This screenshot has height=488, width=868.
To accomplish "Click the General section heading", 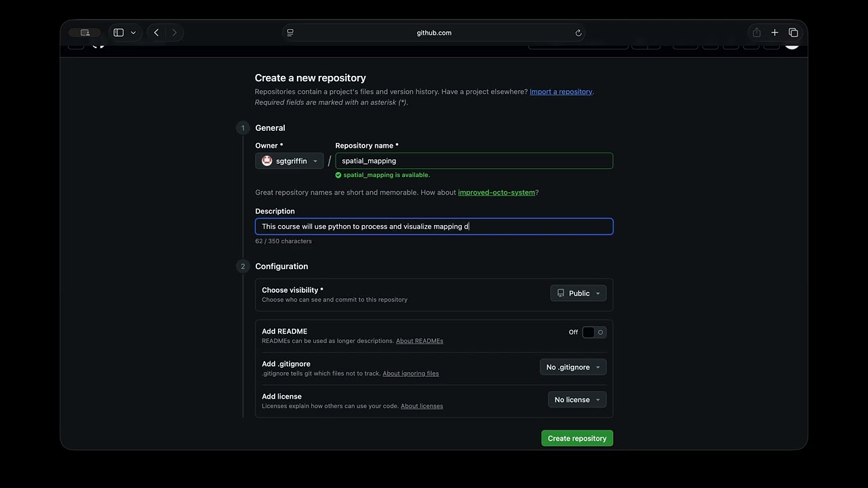I will 270,128.
